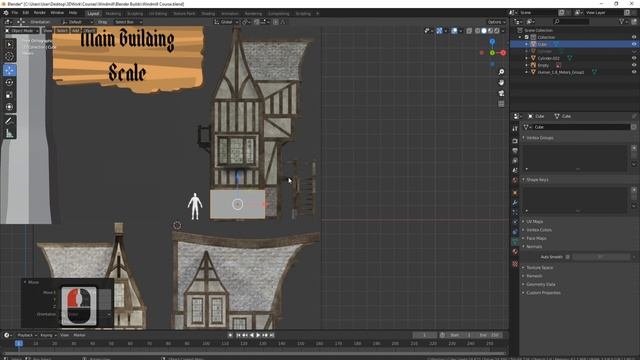Activate the Scale tool

click(9, 95)
